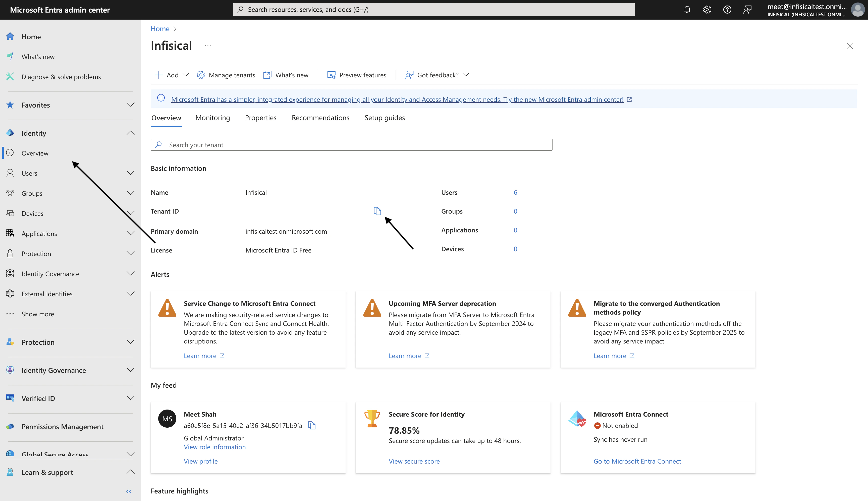Expand top-level Identity Governance section
The height and width of the screenshot is (501, 868).
[x=130, y=370]
